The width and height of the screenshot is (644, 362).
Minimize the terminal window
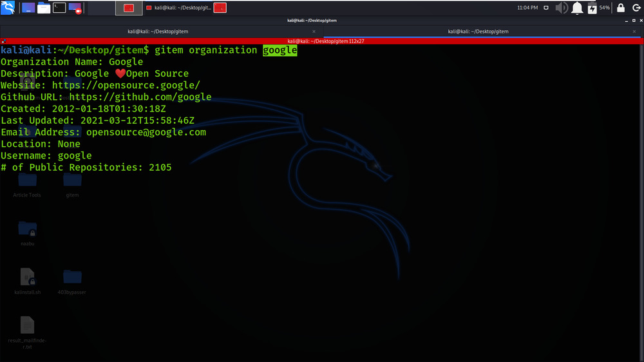627,20
